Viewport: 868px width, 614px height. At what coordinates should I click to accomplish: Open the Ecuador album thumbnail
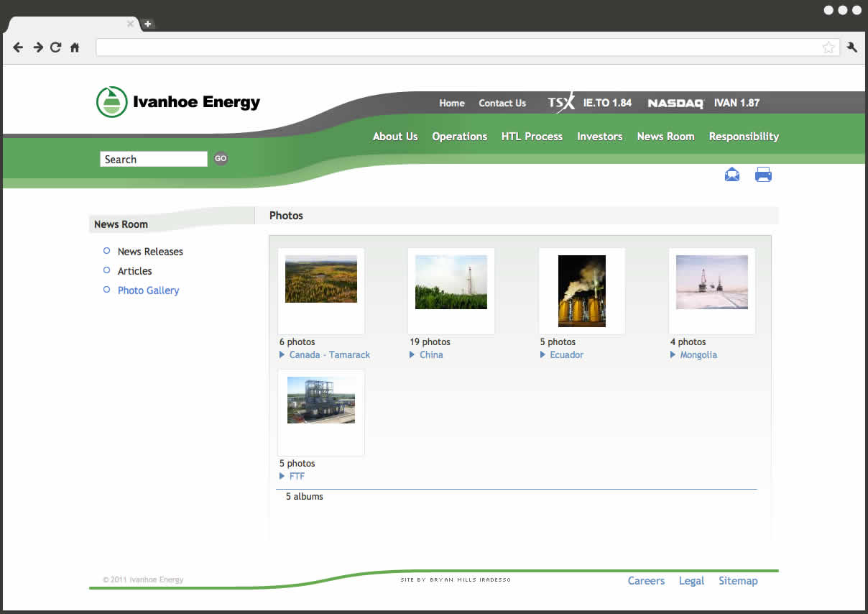pos(581,290)
